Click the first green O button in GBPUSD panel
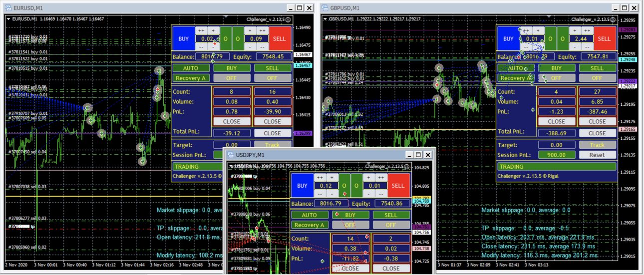 (550, 38)
